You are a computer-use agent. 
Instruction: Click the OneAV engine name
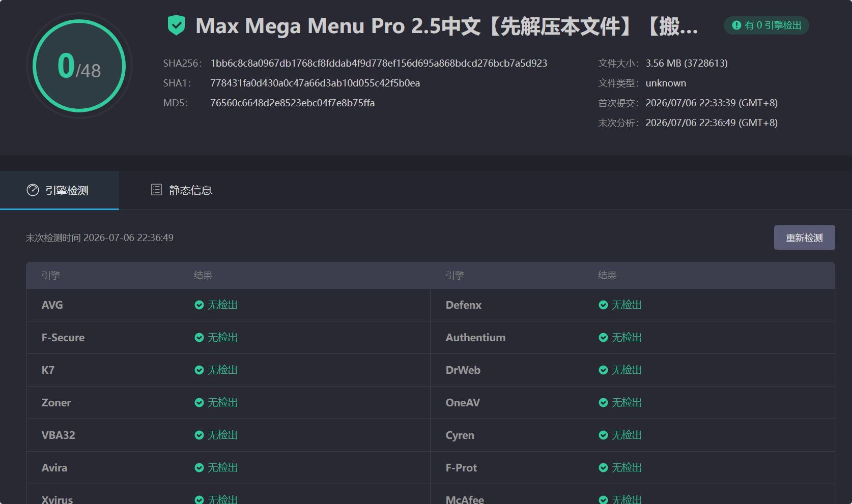(463, 402)
